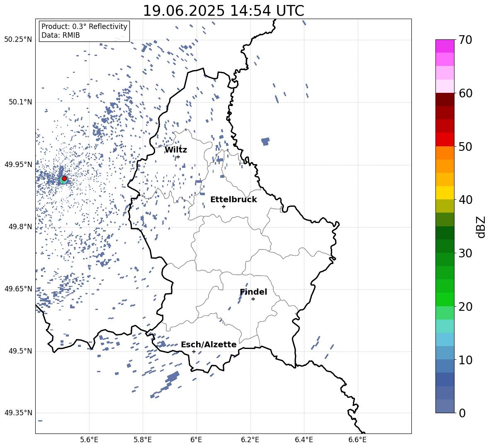
Task: Click the Findel cross marker
Action: 253,299
